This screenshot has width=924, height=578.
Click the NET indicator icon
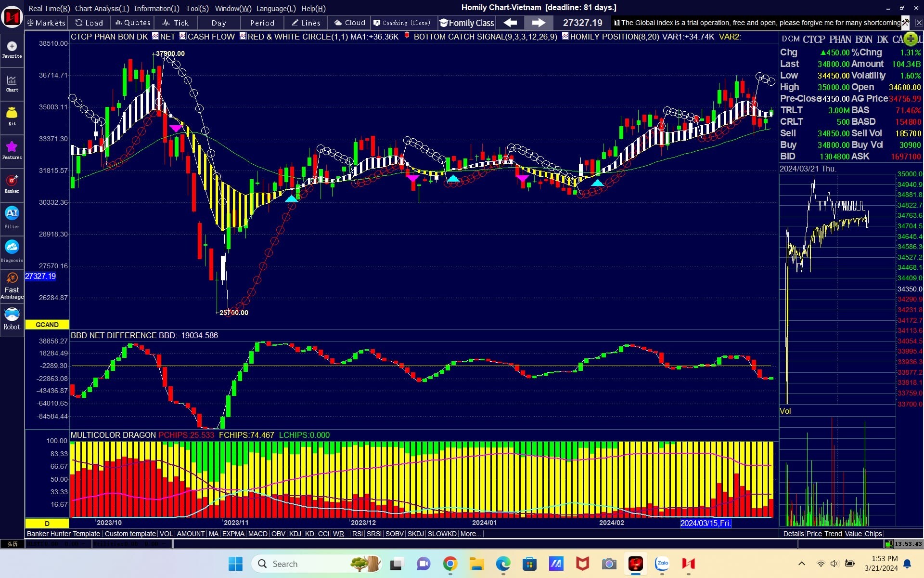(155, 36)
